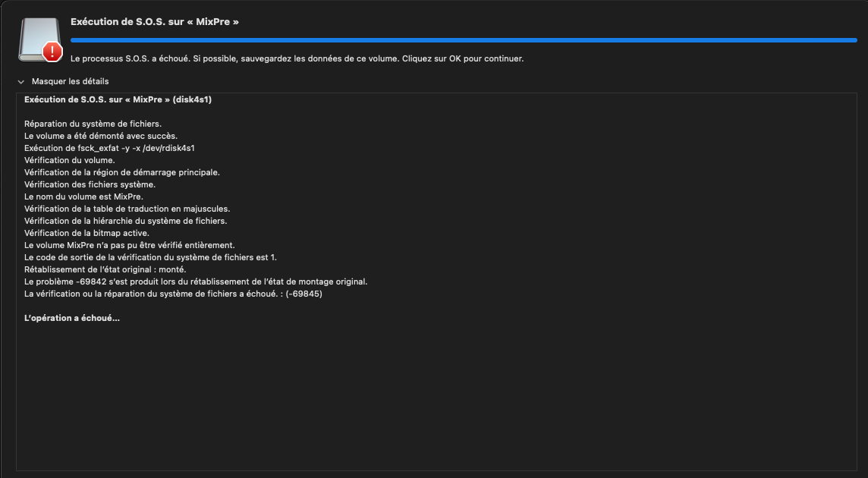The width and height of the screenshot is (868, 478).
Task: Click the "Le volume a été démonté" line
Action: 101,136
